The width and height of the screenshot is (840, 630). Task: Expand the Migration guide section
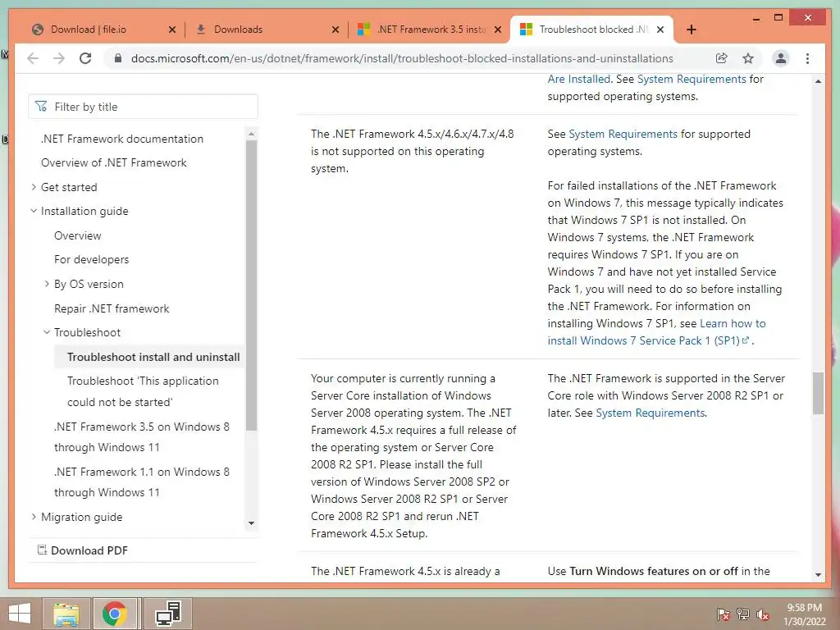click(34, 517)
